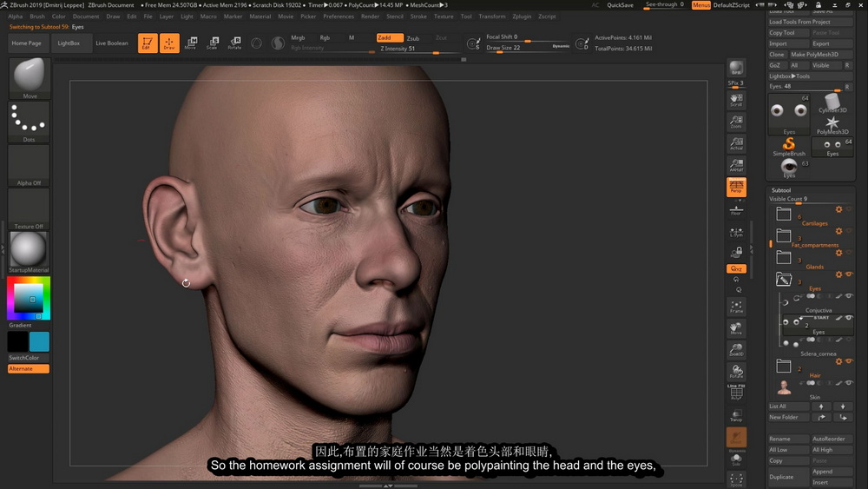
Task: Toggle Skin subtool visibility eye
Action: (x=849, y=383)
